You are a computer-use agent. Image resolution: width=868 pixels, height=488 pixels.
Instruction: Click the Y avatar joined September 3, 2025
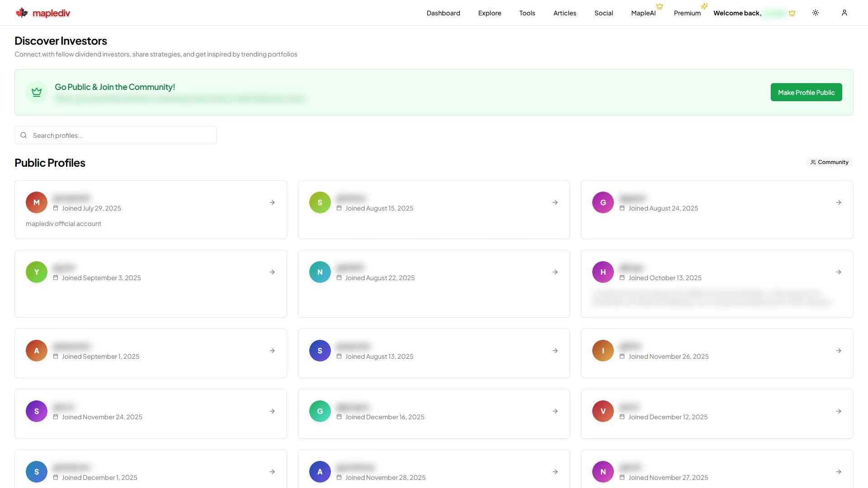coord(37,272)
